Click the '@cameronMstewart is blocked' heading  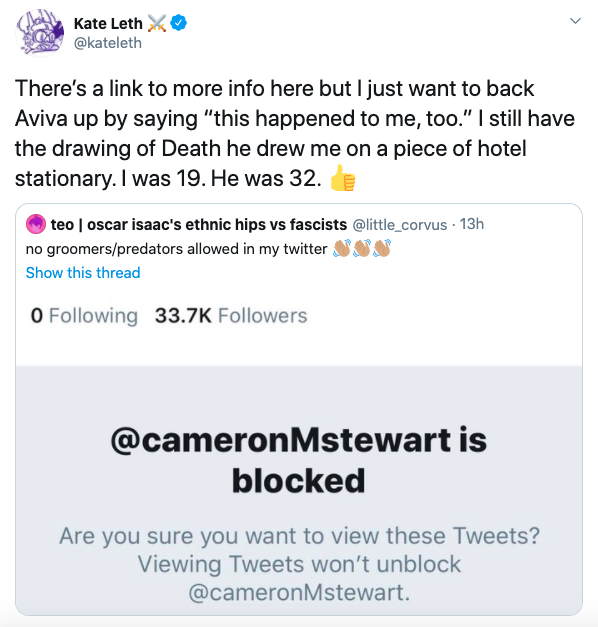click(299, 460)
